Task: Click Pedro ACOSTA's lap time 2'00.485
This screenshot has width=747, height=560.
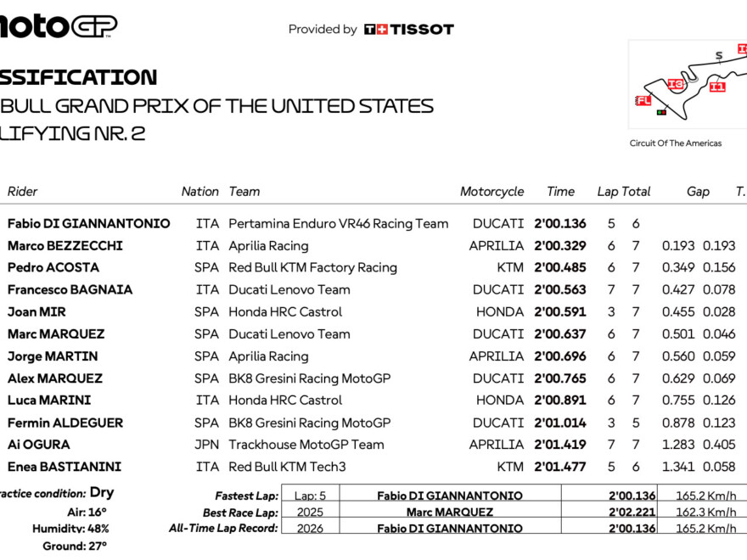Action: click(x=561, y=267)
